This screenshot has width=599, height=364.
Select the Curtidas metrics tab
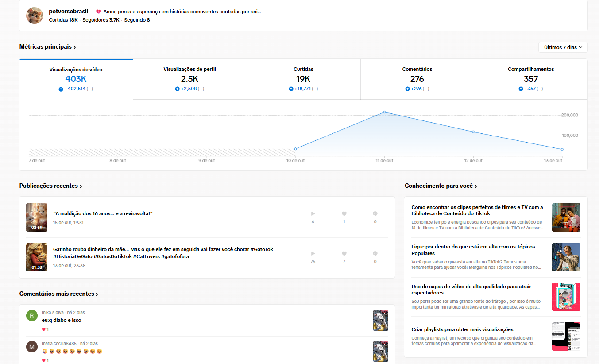(303, 79)
